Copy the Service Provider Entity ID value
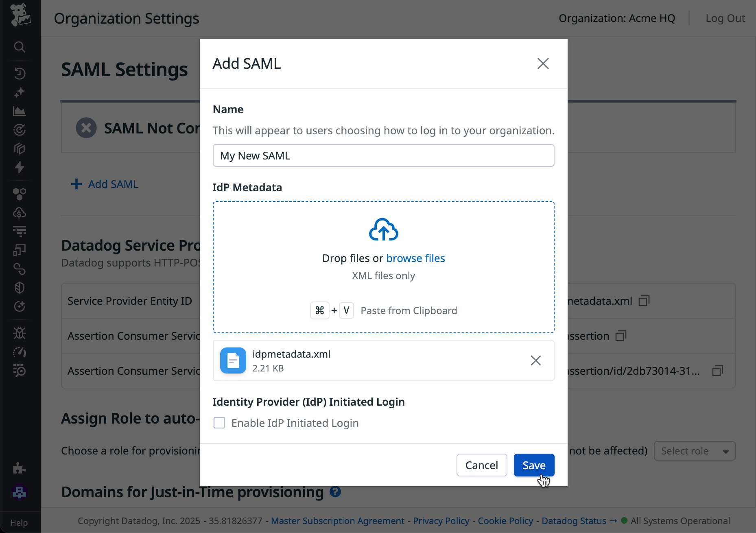Screen dimensions: 756x533 coord(644,301)
